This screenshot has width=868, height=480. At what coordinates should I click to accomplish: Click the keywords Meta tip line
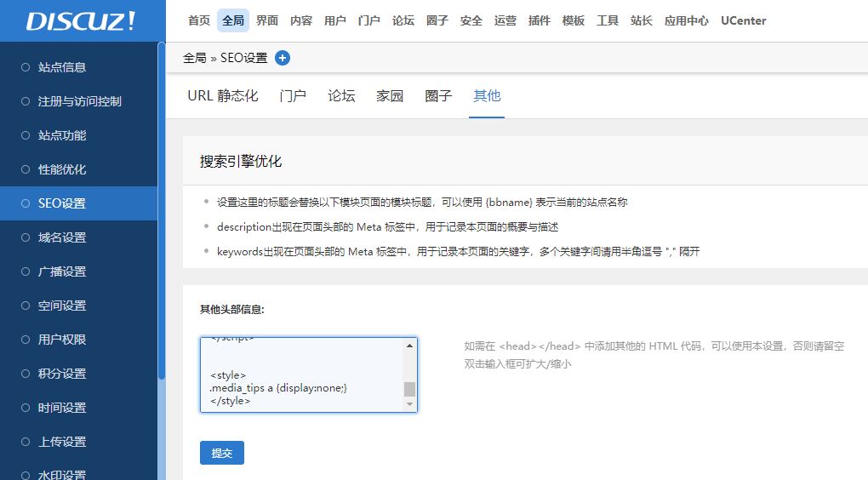[459, 251]
